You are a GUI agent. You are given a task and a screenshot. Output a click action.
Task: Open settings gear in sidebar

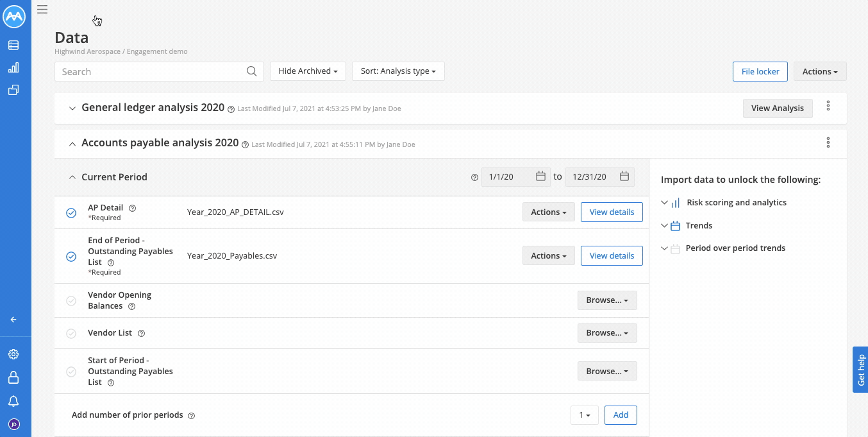point(13,354)
